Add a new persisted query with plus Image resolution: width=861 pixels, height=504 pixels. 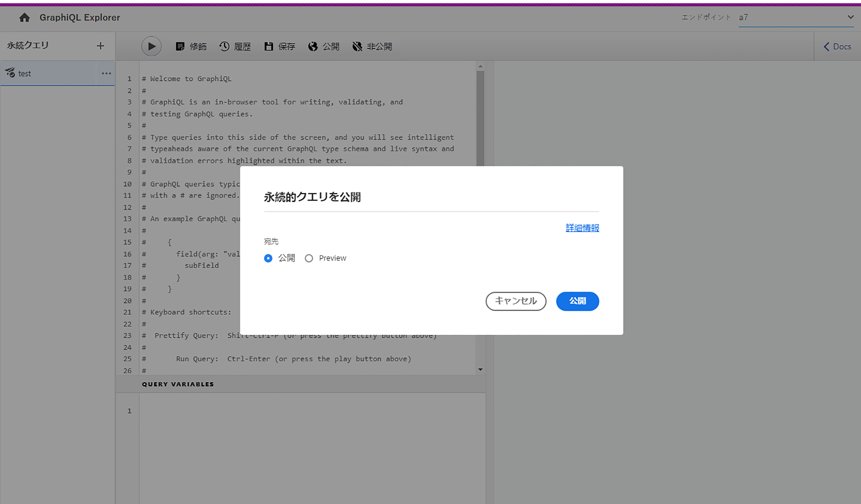[101, 46]
